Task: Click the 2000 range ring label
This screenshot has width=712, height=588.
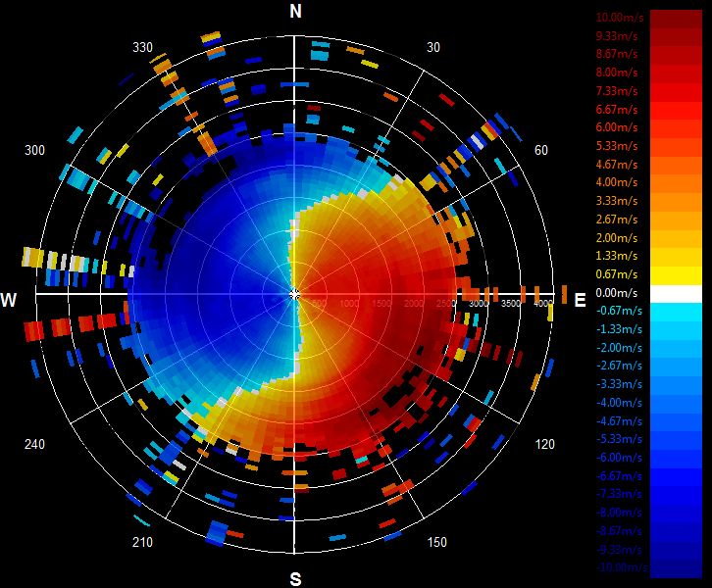Action: click(413, 304)
